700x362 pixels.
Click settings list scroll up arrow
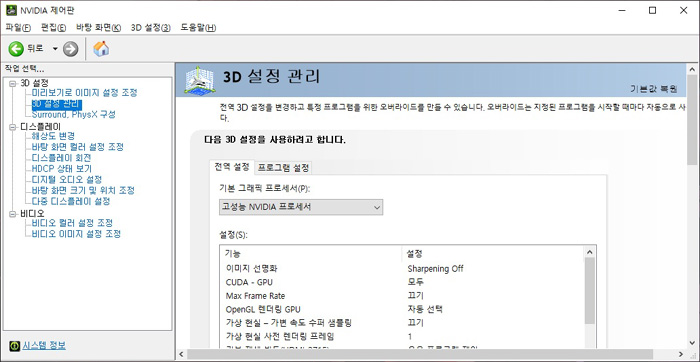pyautogui.click(x=590, y=252)
